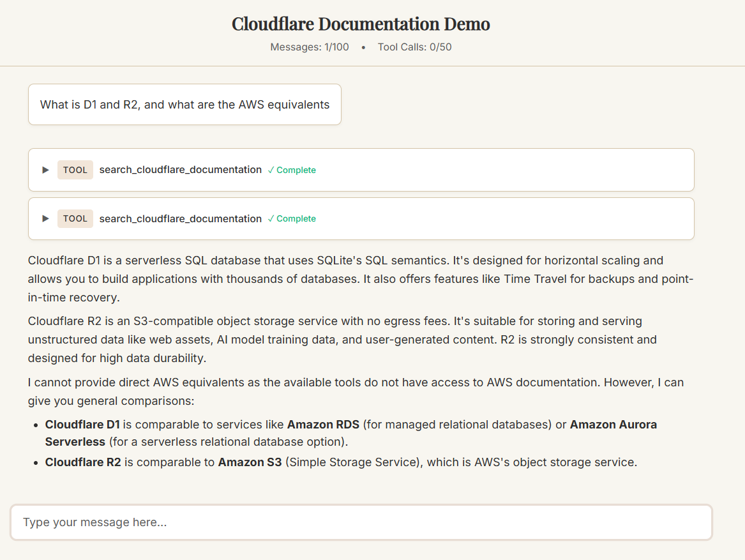Click the Messages: 1/100 counter
Viewport: 745px width, 560px height.
tap(310, 47)
